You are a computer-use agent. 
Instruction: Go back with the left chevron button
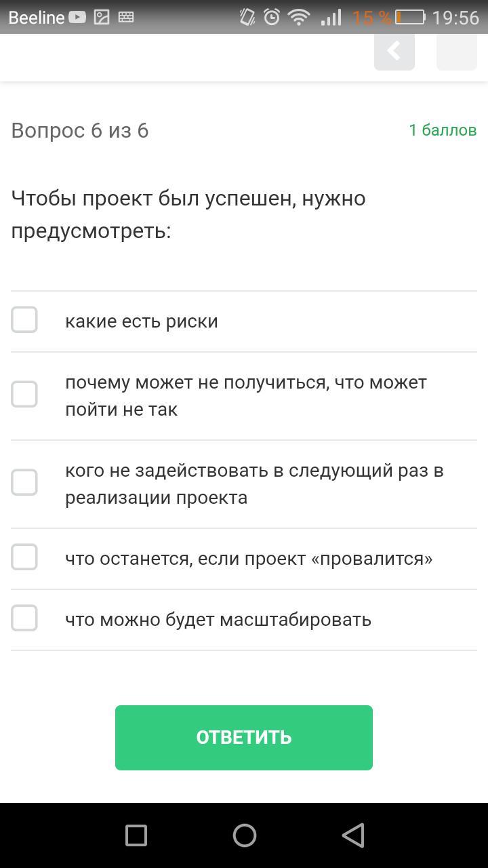(394, 52)
